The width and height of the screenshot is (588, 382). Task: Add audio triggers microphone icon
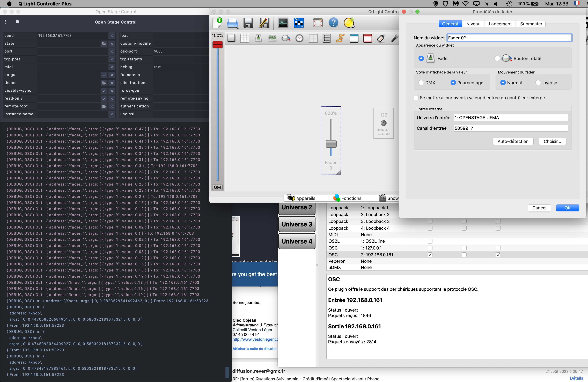[395, 38]
